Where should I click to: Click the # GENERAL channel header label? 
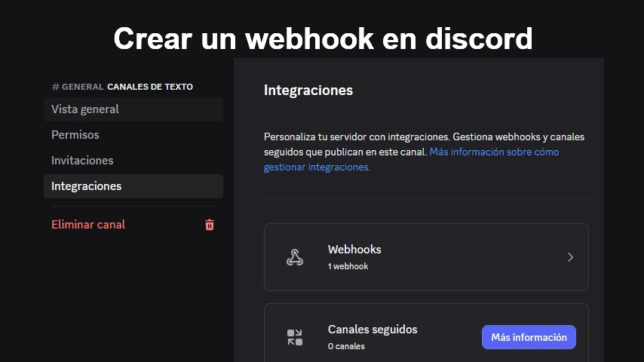tap(78, 87)
